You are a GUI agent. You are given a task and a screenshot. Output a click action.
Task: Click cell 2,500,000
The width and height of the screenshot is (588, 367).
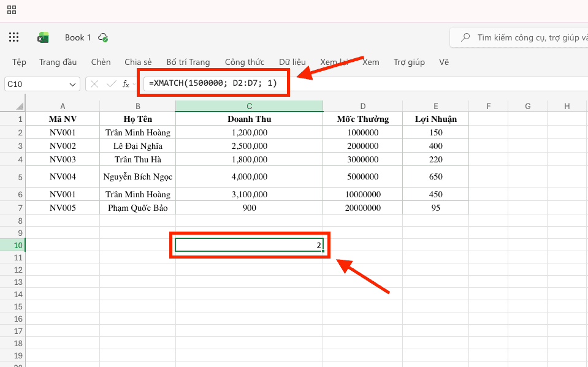point(249,146)
